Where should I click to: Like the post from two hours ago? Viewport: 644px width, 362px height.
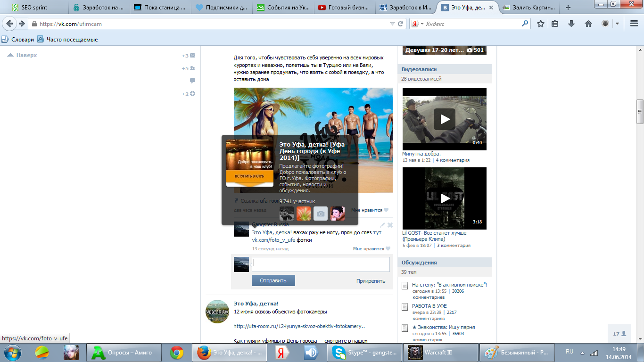pos(371,210)
